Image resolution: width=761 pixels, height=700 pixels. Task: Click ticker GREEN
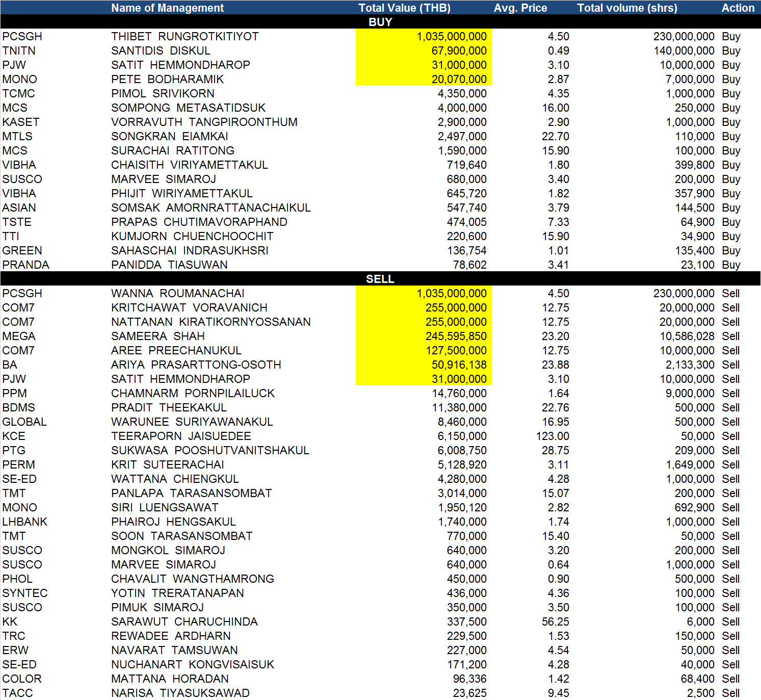tap(22, 250)
